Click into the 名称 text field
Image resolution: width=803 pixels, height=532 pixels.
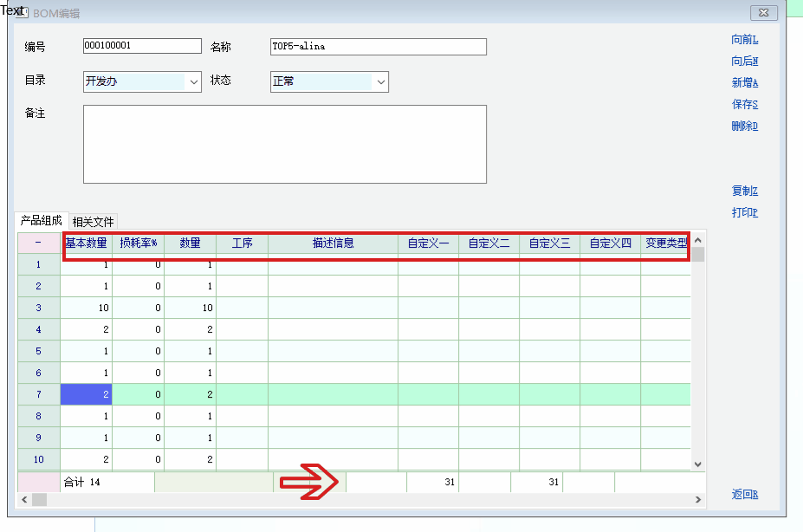coord(378,47)
